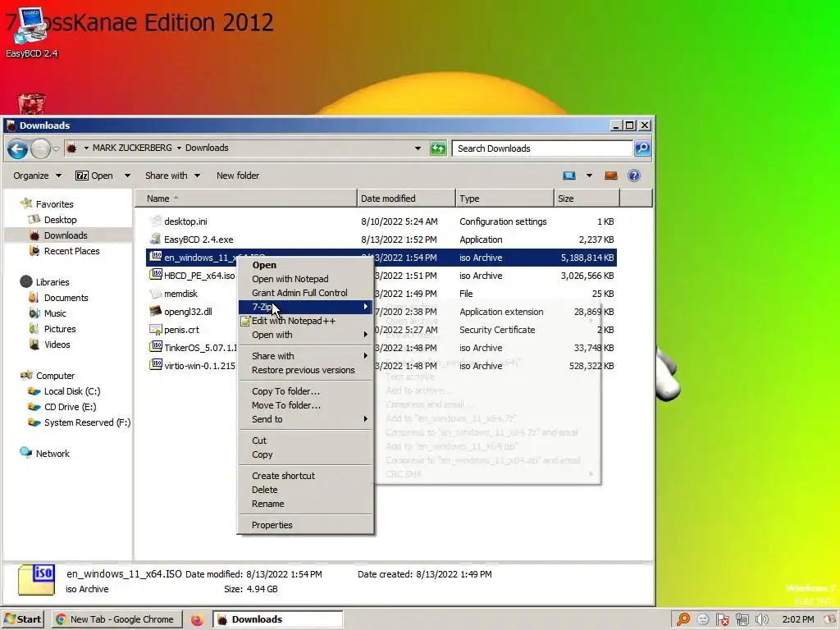This screenshot has height=630, width=840.
Task: Choose Grant Admin Full Control
Action: pos(305,293)
